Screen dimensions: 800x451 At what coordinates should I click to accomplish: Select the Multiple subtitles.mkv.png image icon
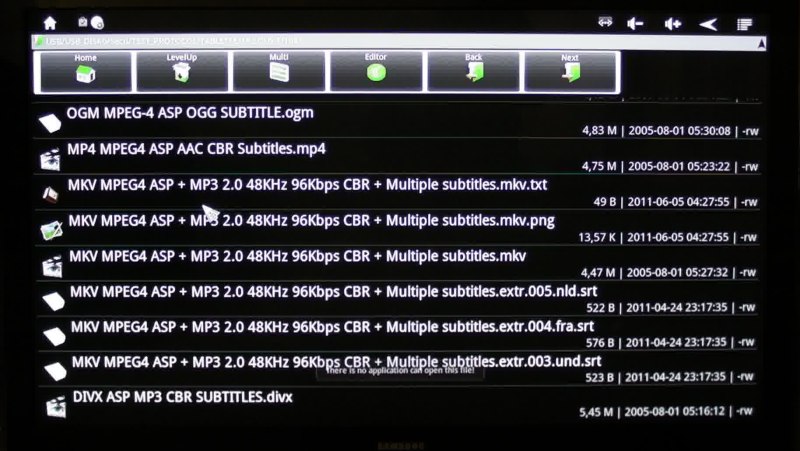51,230
